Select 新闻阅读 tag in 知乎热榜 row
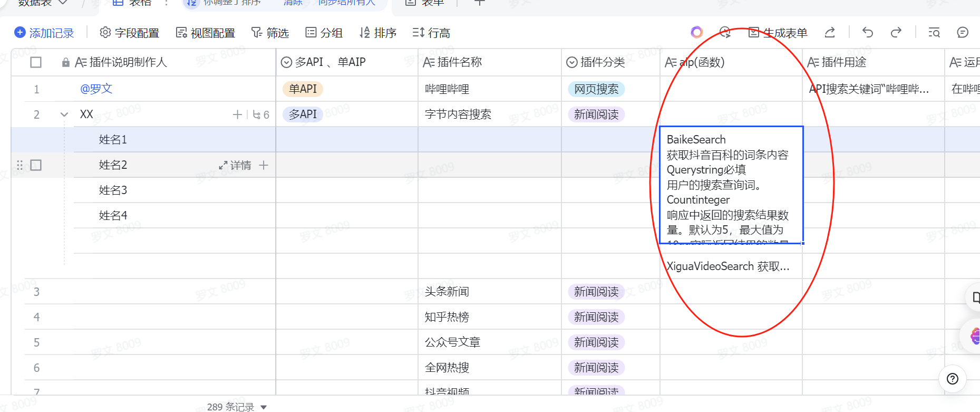980x412 pixels. (x=596, y=317)
